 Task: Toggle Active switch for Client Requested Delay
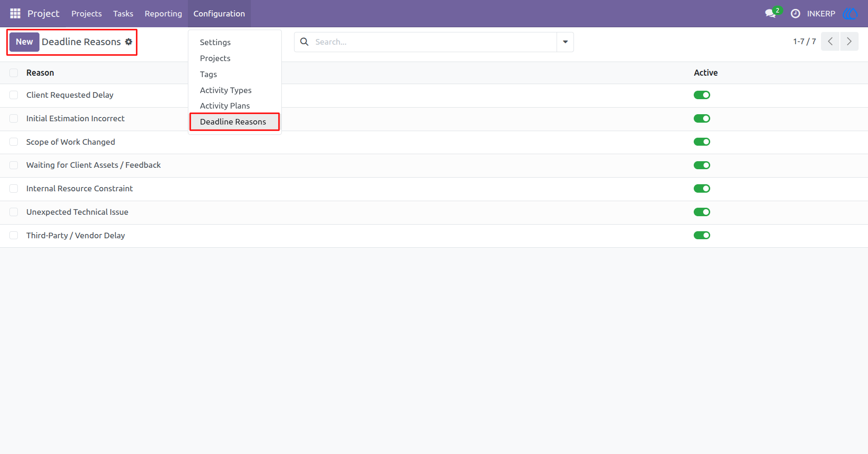coord(702,95)
